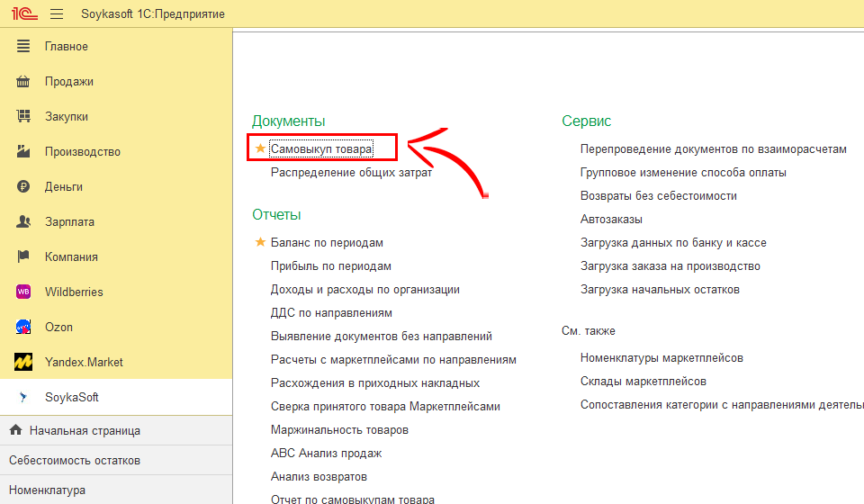Open ABC Анализ продаж report
The image size is (864, 504).
click(x=326, y=454)
